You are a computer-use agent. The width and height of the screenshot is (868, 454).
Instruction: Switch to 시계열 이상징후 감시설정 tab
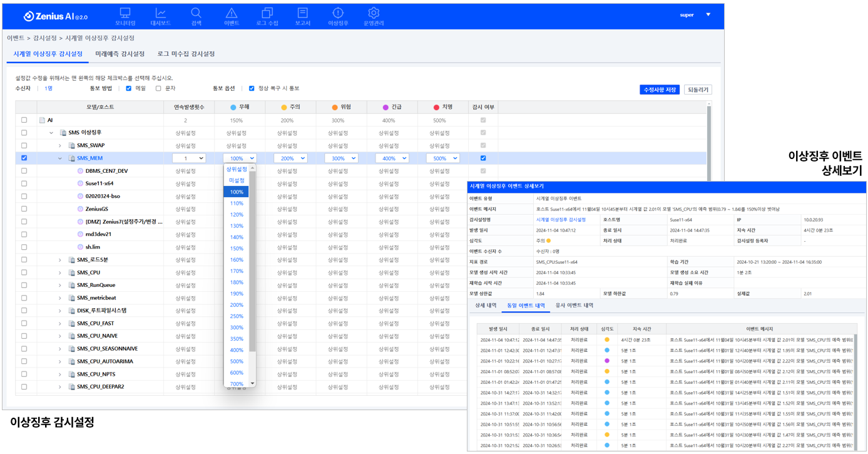[x=48, y=54]
